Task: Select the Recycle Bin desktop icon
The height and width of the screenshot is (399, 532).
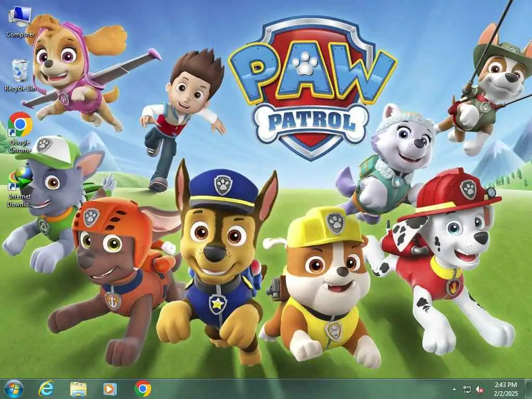Action: coord(20,75)
